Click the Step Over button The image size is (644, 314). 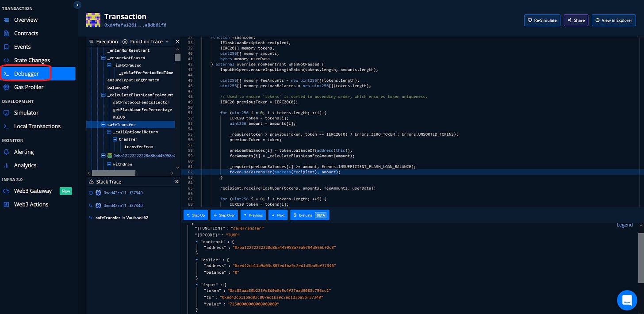224,215
